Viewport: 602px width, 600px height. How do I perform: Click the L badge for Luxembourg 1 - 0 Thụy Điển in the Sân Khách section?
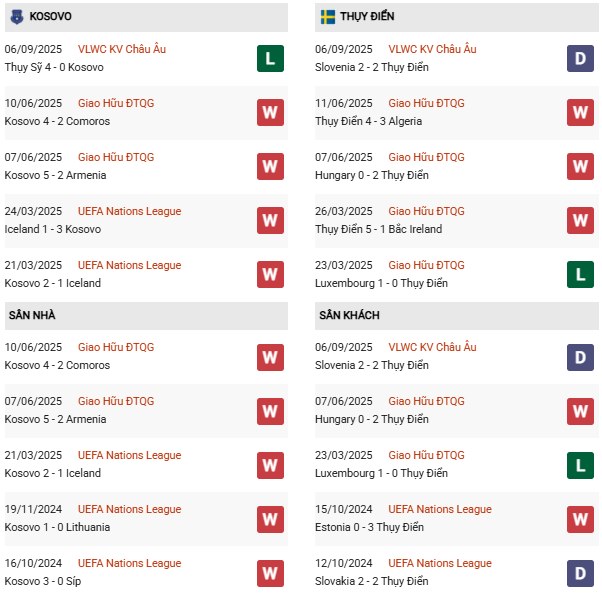pyautogui.click(x=581, y=464)
